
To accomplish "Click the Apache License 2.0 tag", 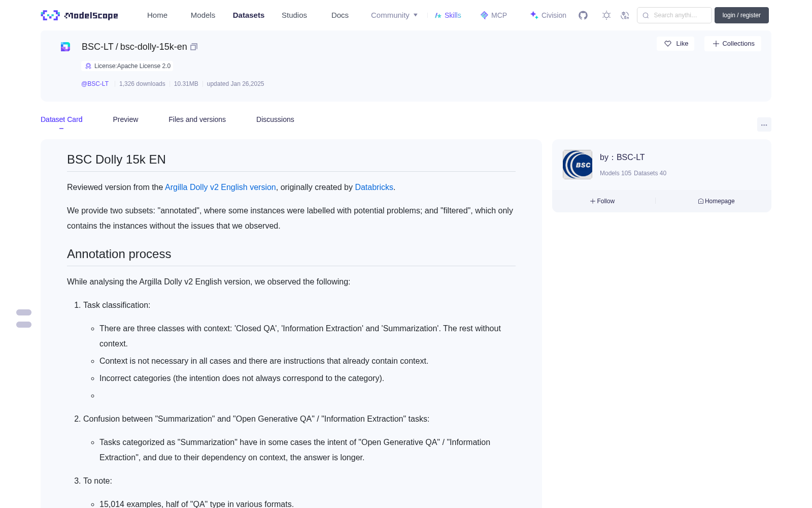I will pyautogui.click(x=127, y=66).
